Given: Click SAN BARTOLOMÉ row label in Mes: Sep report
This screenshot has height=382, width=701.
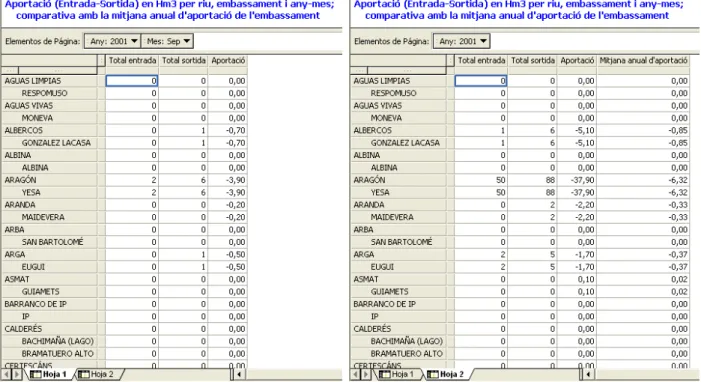Looking at the screenshot, I should [49, 242].
